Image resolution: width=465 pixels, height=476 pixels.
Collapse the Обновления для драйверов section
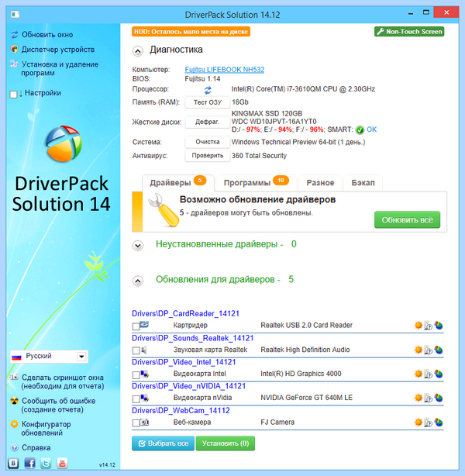[138, 281]
